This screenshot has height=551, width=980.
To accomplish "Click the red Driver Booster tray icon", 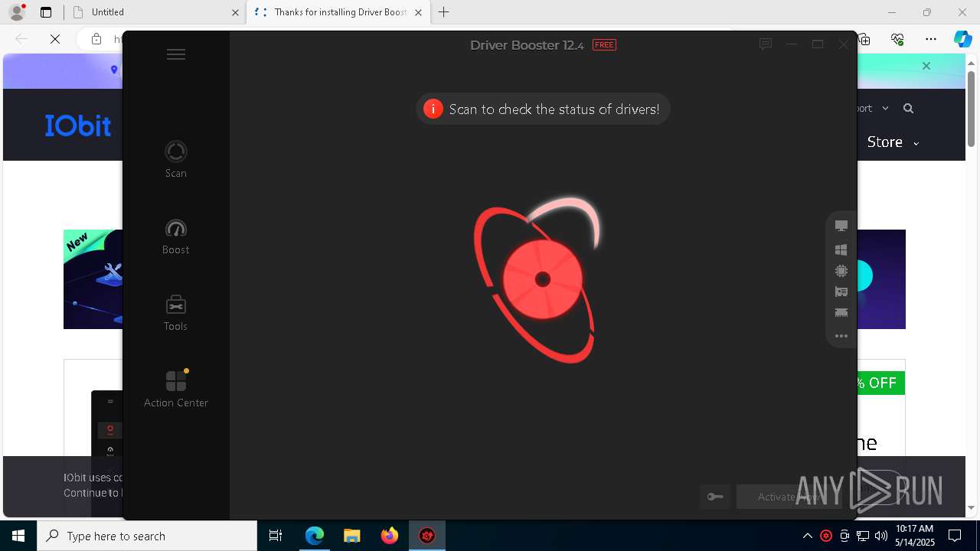I will point(826,536).
